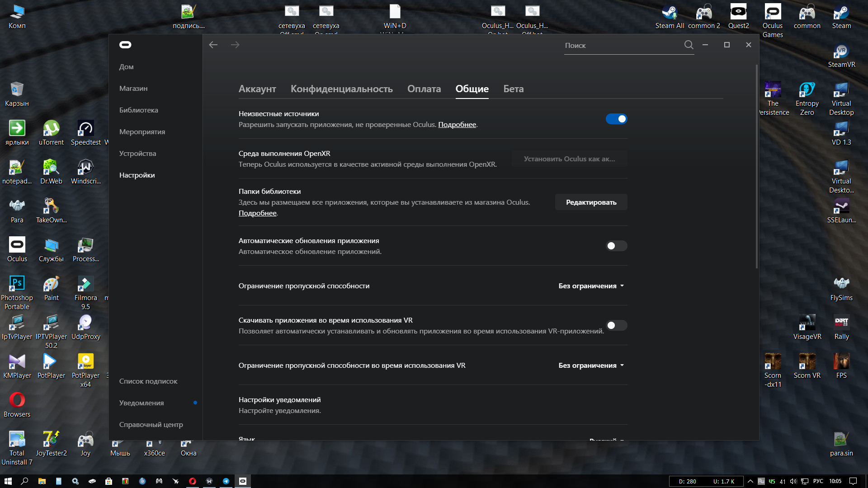Click the settings page vertical scrollbar
Screen dimensions: 868x488
coord(756,166)
